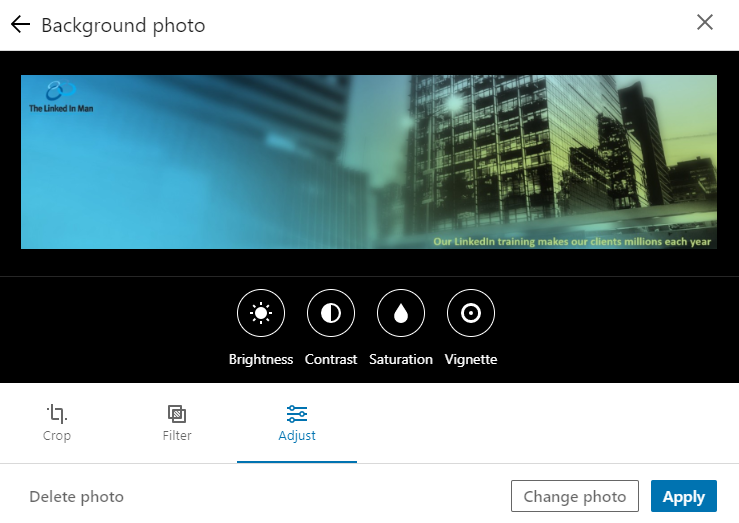Open the Vignette adjustment
The image size is (739, 523).
471,313
